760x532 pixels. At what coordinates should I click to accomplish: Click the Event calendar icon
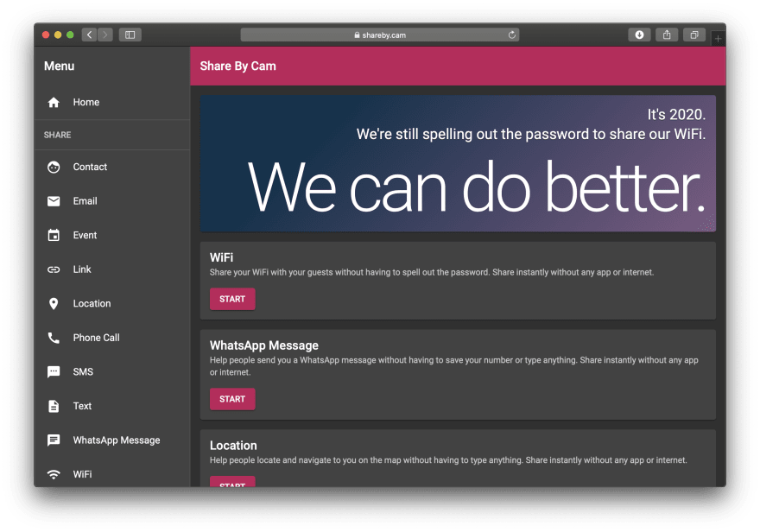(x=54, y=235)
